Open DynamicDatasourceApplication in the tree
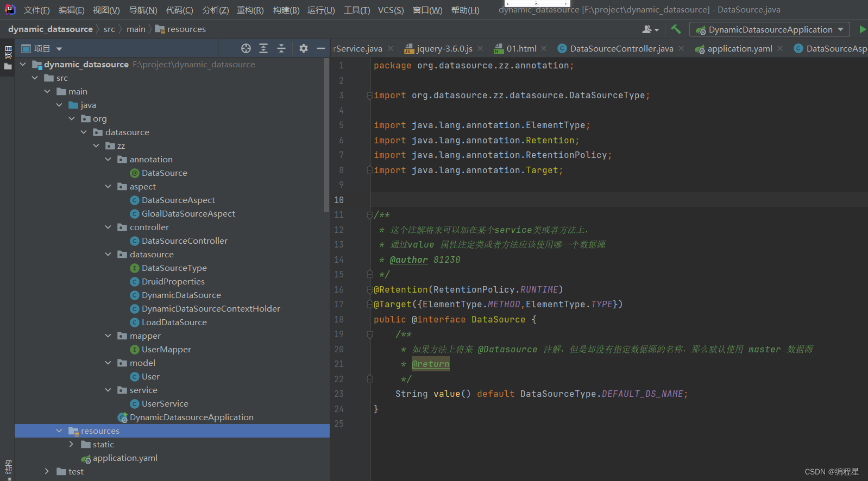The image size is (868, 481). tap(191, 417)
